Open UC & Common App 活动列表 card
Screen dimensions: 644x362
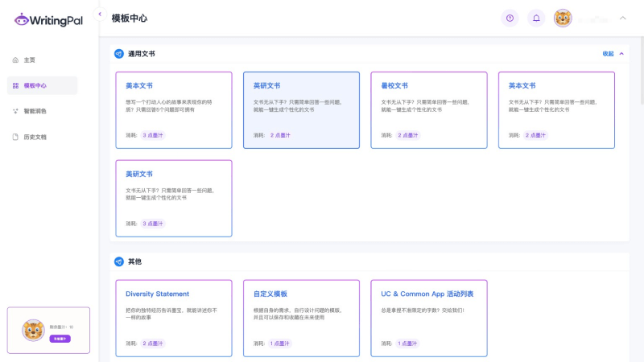428,317
